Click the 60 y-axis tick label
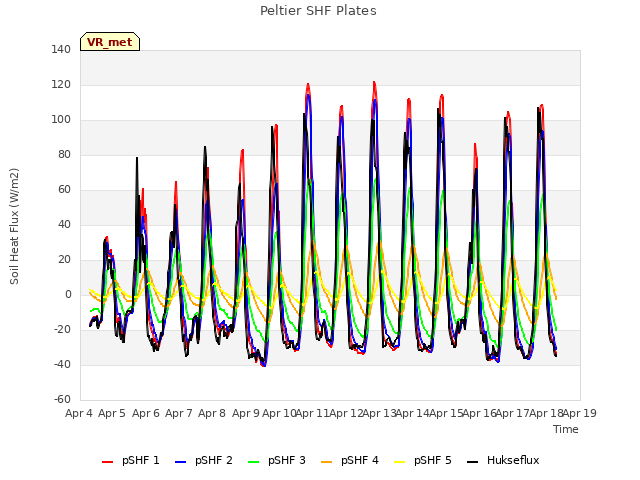 pyautogui.click(x=64, y=189)
